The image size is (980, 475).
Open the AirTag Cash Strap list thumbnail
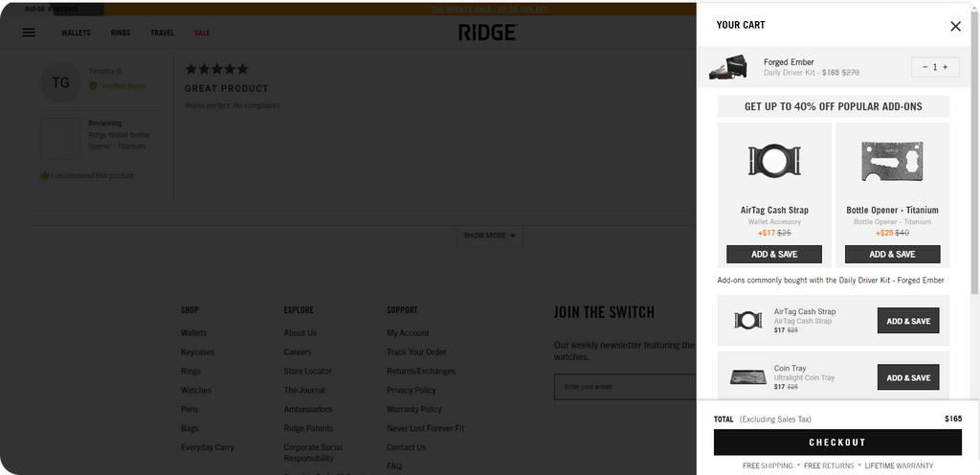pos(747,321)
